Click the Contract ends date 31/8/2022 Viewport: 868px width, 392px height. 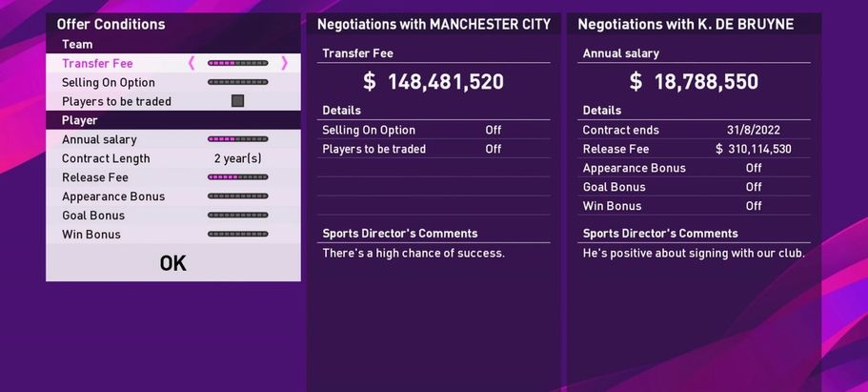point(754,130)
